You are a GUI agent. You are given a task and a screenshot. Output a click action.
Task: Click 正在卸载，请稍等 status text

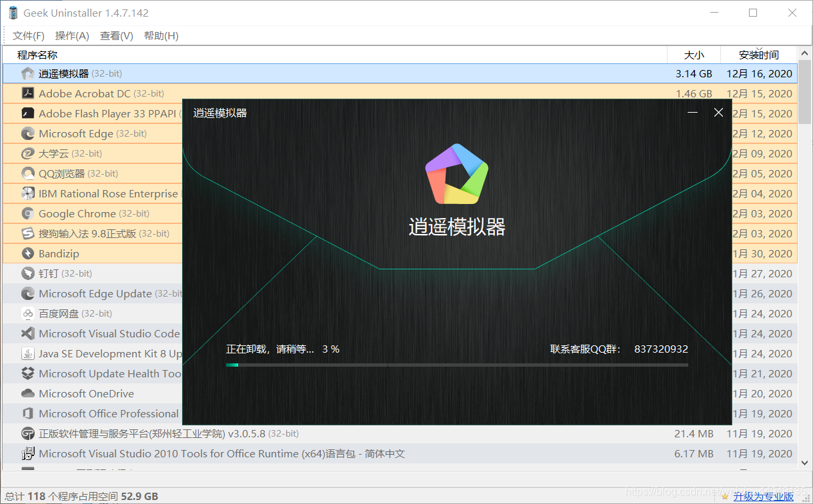click(x=270, y=349)
